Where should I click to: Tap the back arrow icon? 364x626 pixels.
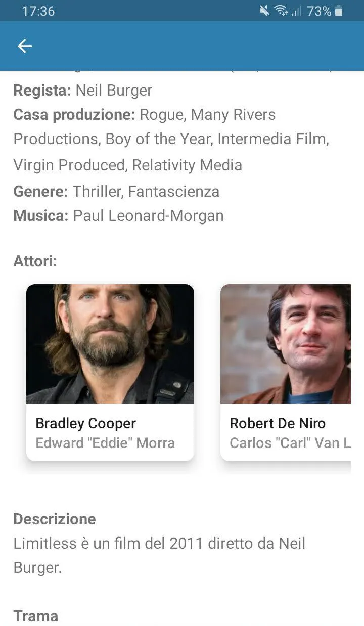pyautogui.click(x=25, y=46)
